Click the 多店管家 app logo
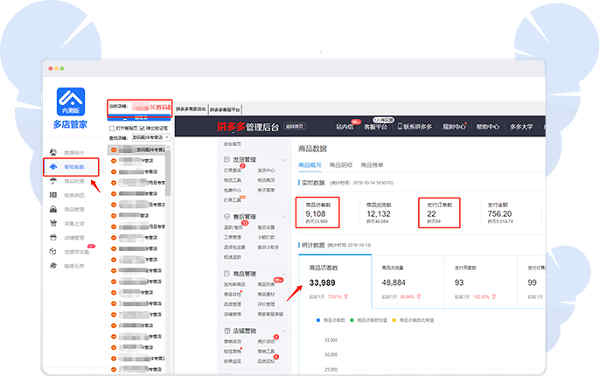 coord(71,102)
